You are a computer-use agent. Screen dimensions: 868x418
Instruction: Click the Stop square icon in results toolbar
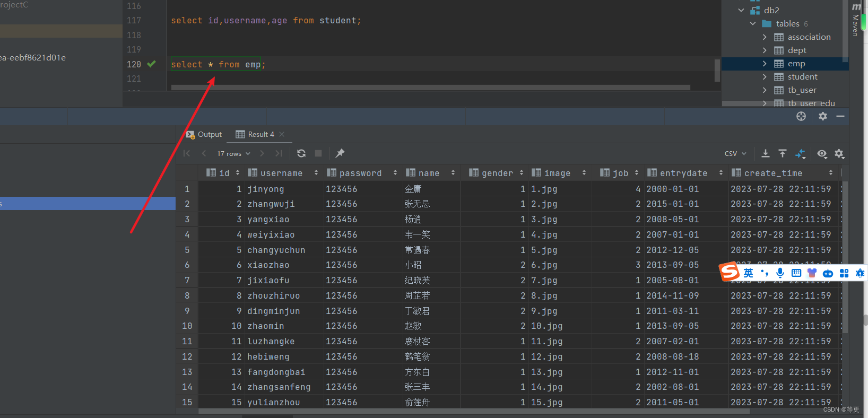point(318,153)
